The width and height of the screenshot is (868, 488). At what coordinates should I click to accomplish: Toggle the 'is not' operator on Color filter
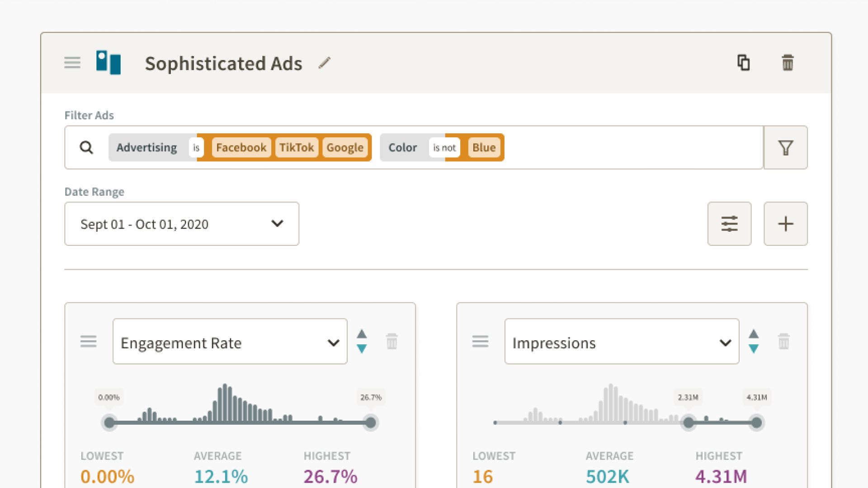(444, 148)
